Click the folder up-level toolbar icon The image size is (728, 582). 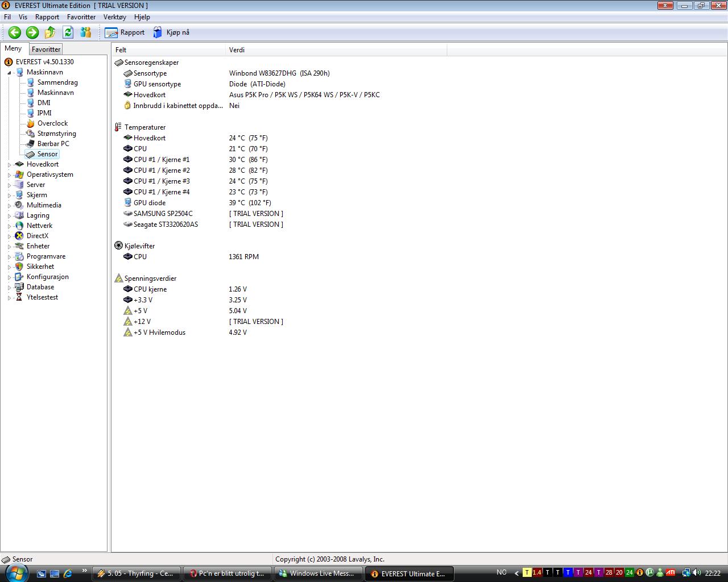(50, 32)
